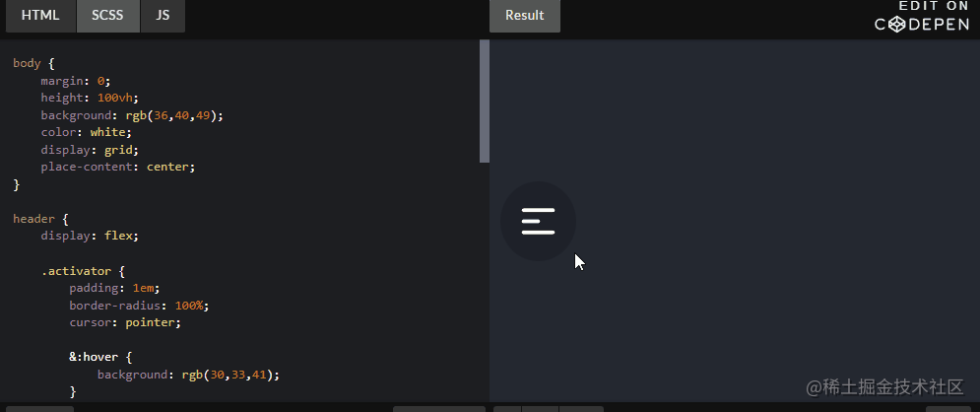Click the scrollbar track below the thumb
Image resolution: width=980 pixels, height=412 pixels.
click(x=485, y=281)
